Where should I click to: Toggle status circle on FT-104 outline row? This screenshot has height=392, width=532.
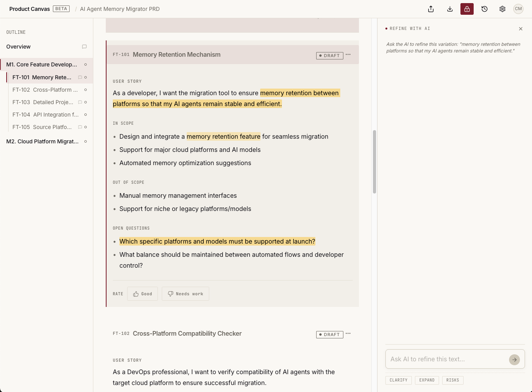(86, 115)
